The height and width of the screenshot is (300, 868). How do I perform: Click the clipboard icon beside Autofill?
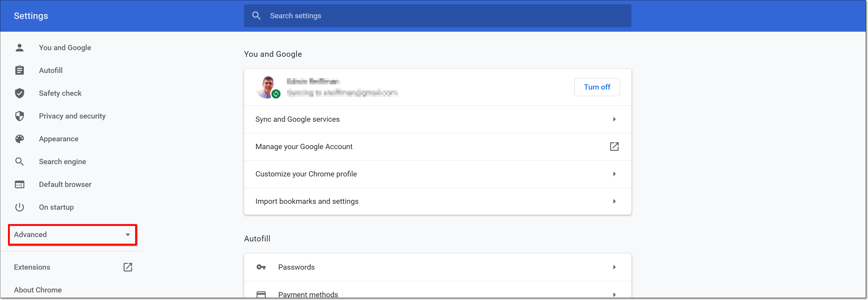[20, 70]
